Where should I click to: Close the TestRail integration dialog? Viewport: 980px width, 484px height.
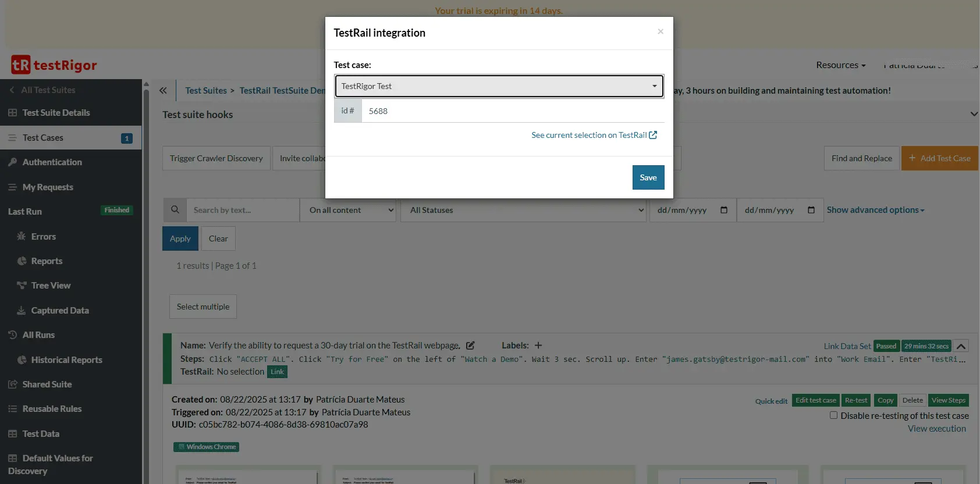(661, 31)
